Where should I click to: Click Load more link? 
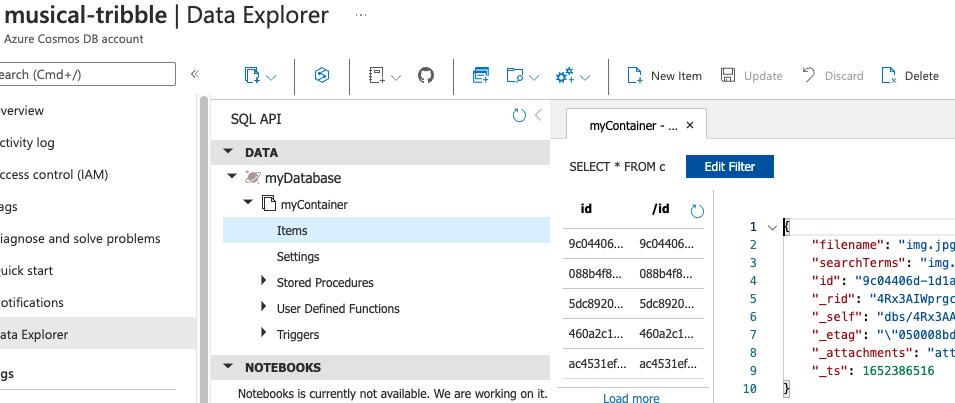(x=631, y=398)
